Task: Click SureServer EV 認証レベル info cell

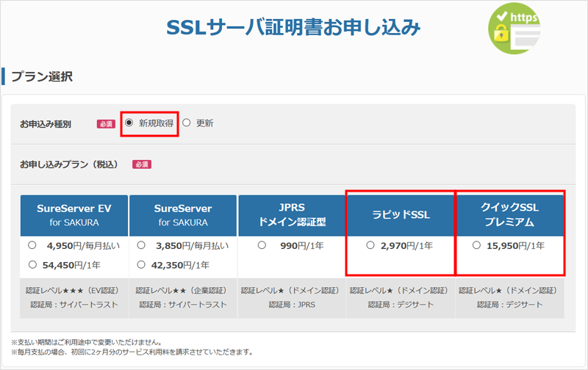Action: (74, 297)
